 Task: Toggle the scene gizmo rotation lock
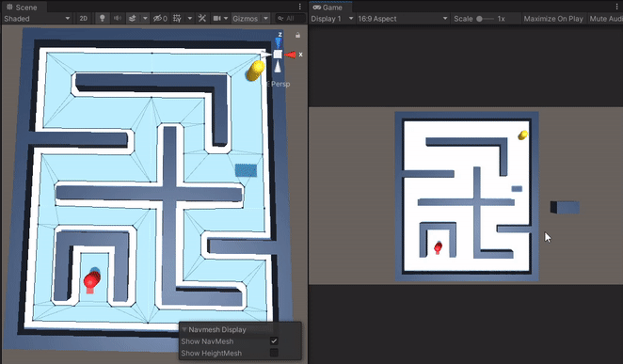click(x=297, y=36)
